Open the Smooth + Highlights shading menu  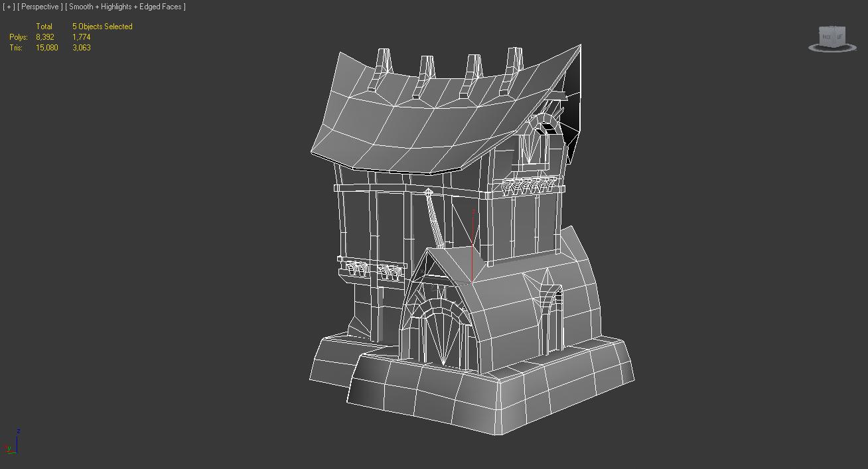(x=125, y=7)
